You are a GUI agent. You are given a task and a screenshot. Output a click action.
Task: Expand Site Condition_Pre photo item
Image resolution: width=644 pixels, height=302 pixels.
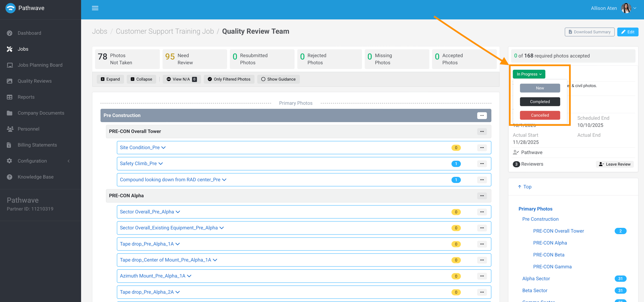[143, 147]
